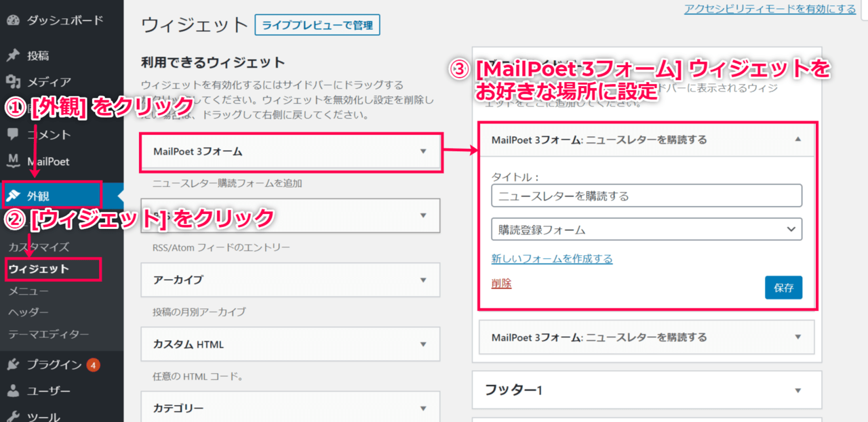This screenshot has height=422, width=868.
Task: Expand the アーカイブ widget
Action: point(290,280)
